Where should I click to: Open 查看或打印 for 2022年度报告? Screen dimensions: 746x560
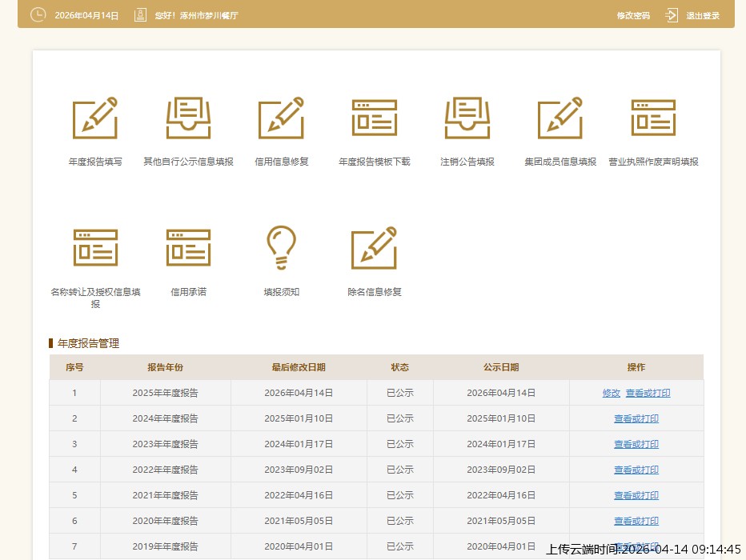(636, 470)
